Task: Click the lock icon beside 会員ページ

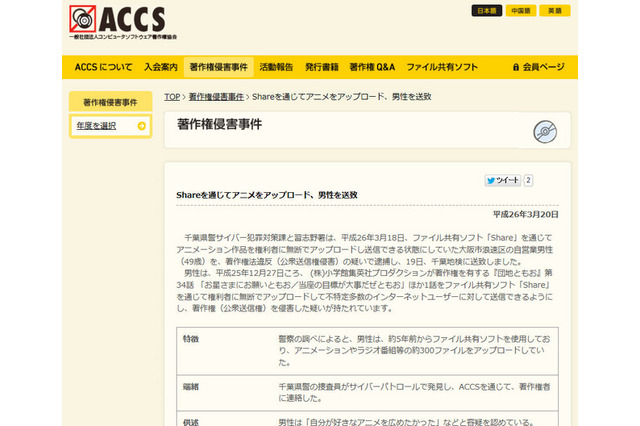Action: click(x=516, y=67)
